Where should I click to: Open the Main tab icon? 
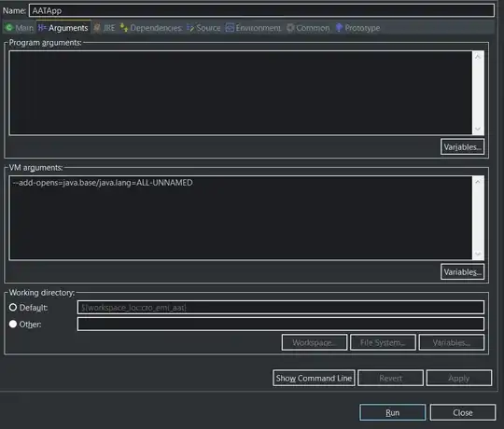9,28
